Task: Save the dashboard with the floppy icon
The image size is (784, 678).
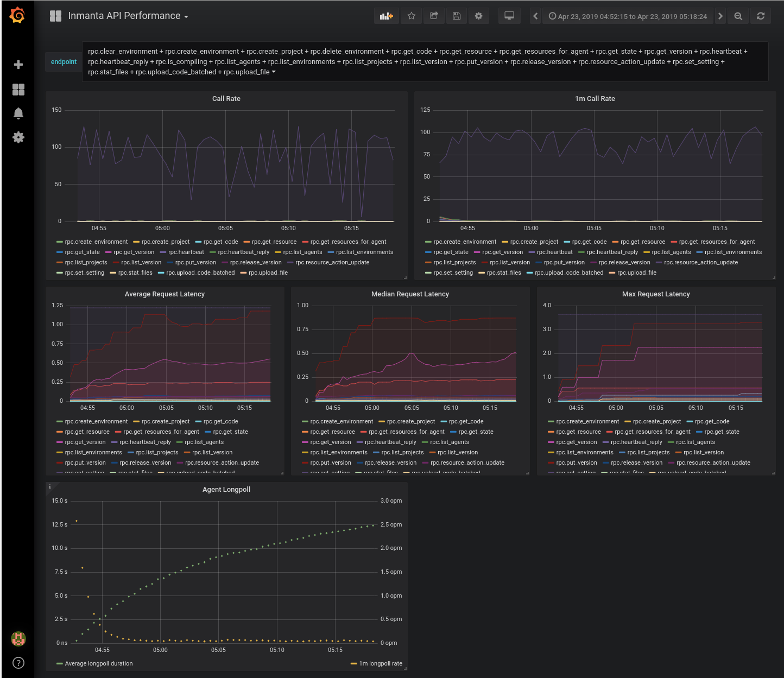Action: [457, 16]
